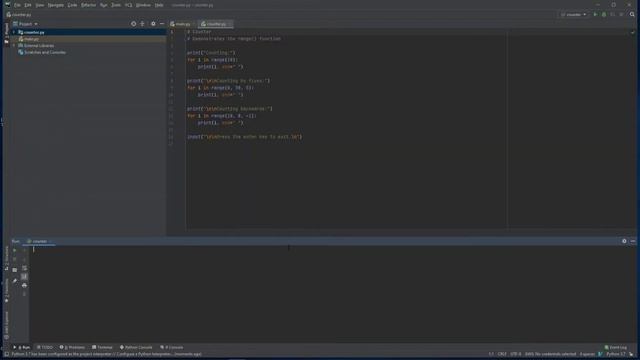Open the Navigate menu
This screenshot has width=640, height=360.
(56, 5)
